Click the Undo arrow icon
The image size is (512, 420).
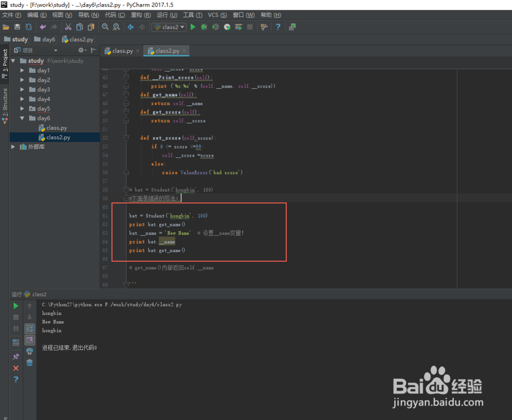[43, 27]
